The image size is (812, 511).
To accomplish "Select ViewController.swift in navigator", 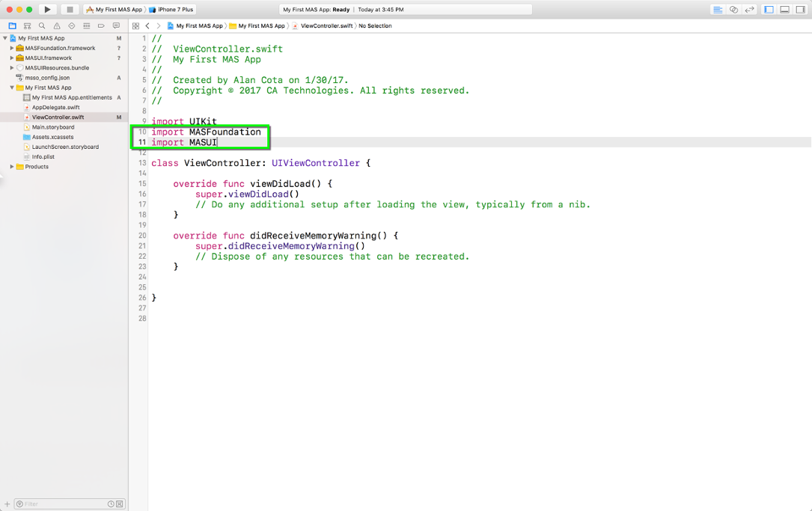I will click(x=58, y=117).
